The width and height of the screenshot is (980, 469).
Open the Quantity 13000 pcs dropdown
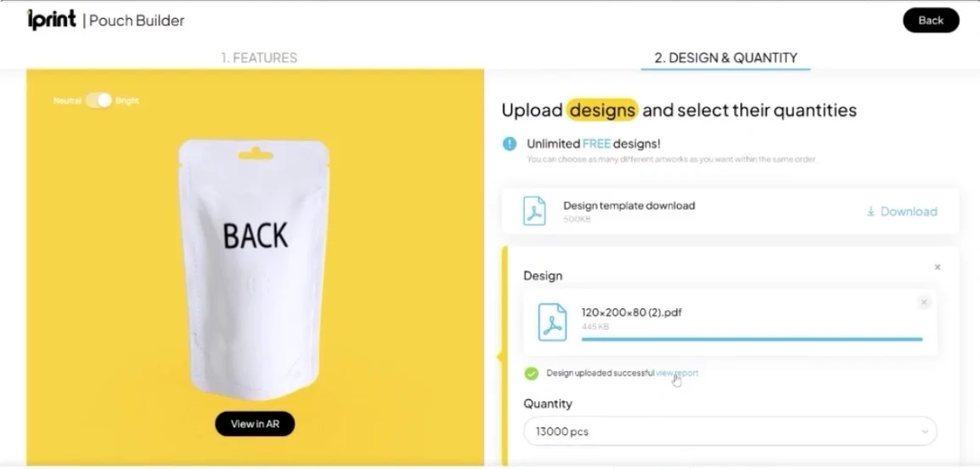point(730,432)
